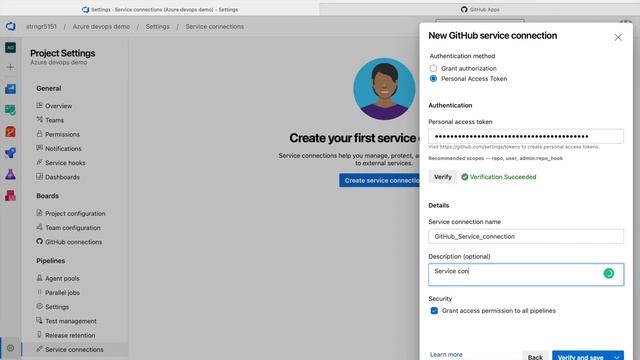Click the Service connections icon
Image resolution: width=640 pixels, height=360 pixels.
(x=40, y=349)
